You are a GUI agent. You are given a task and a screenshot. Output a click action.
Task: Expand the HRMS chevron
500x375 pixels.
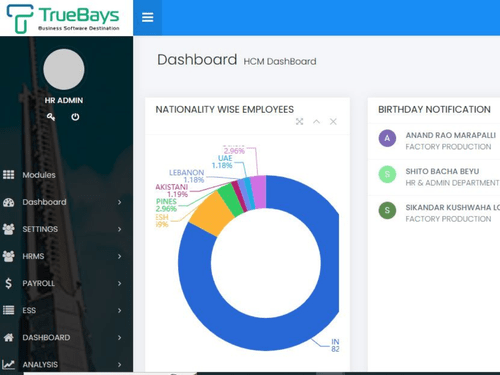pyautogui.click(x=119, y=256)
